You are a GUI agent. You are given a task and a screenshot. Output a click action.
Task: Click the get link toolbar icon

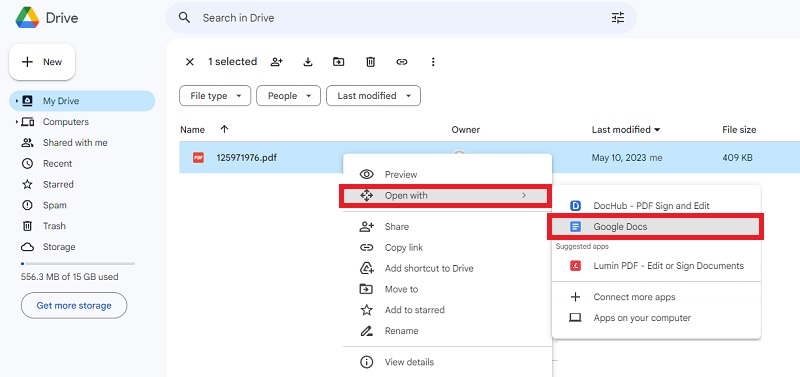(x=402, y=62)
